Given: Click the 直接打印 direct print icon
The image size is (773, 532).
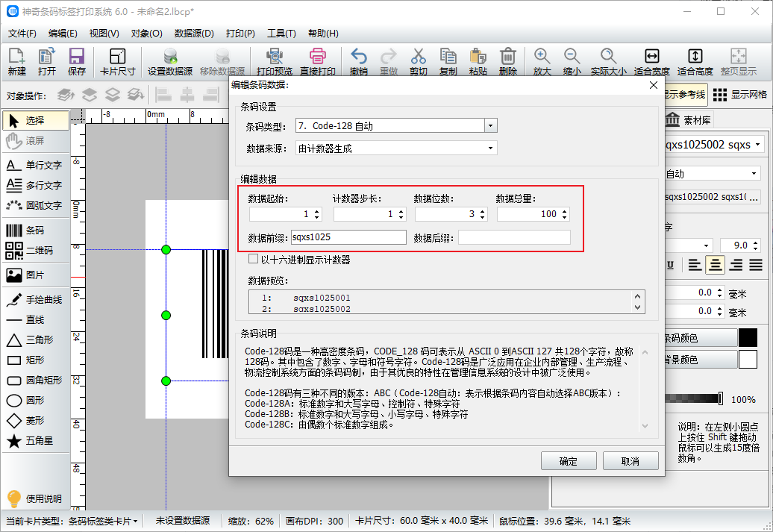Looking at the screenshot, I should click(x=317, y=62).
